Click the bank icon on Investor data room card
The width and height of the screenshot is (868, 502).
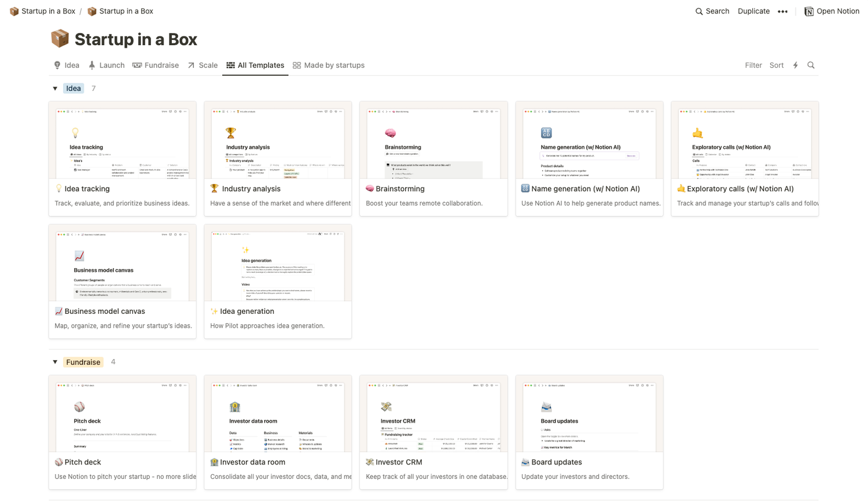coord(214,462)
